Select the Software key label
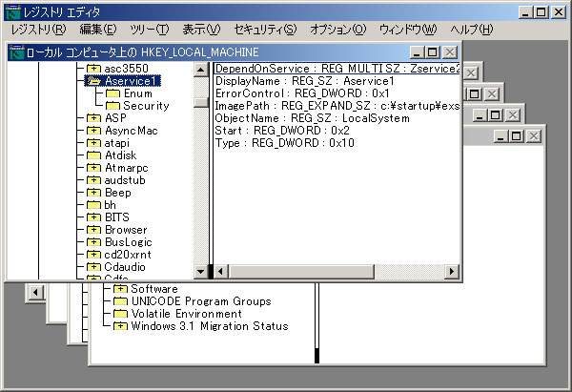 [x=154, y=289]
